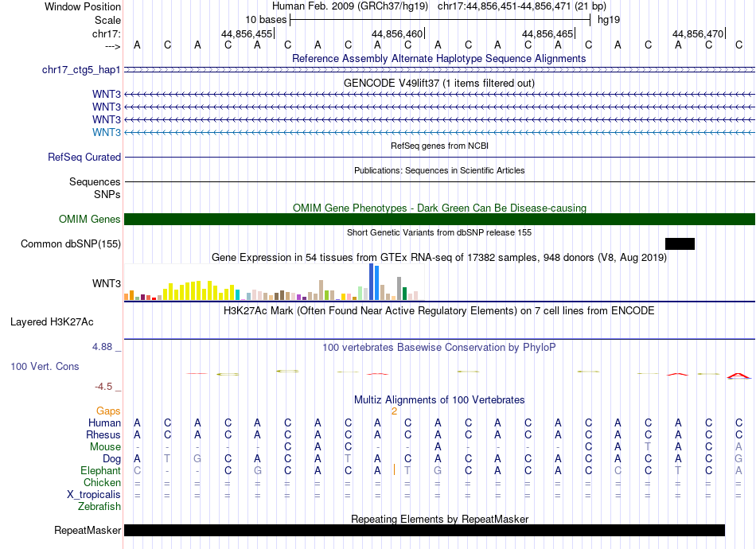Screen dimensions: 756x549
Task: Open Publications: Sequences in Scientific Articles title
Action: point(439,170)
